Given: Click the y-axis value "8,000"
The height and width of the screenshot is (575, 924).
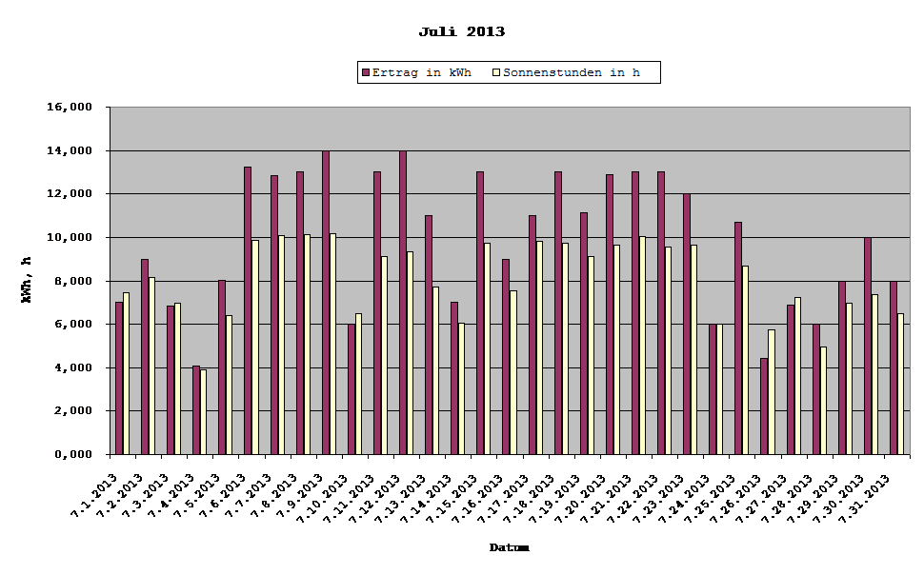Looking at the screenshot, I should [74, 281].
